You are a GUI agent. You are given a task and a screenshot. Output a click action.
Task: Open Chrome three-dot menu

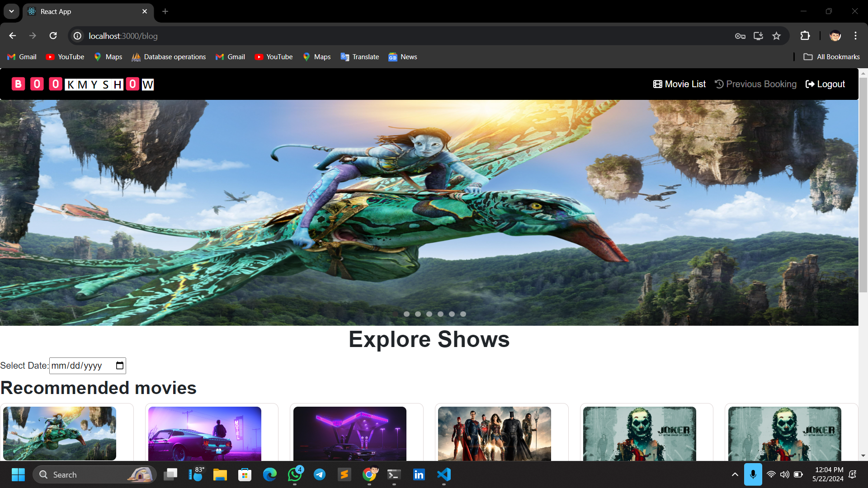pos(855,36)
